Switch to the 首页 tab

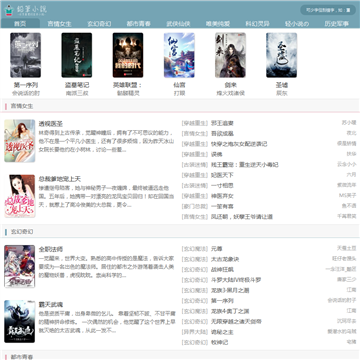(x=20, y=24)
